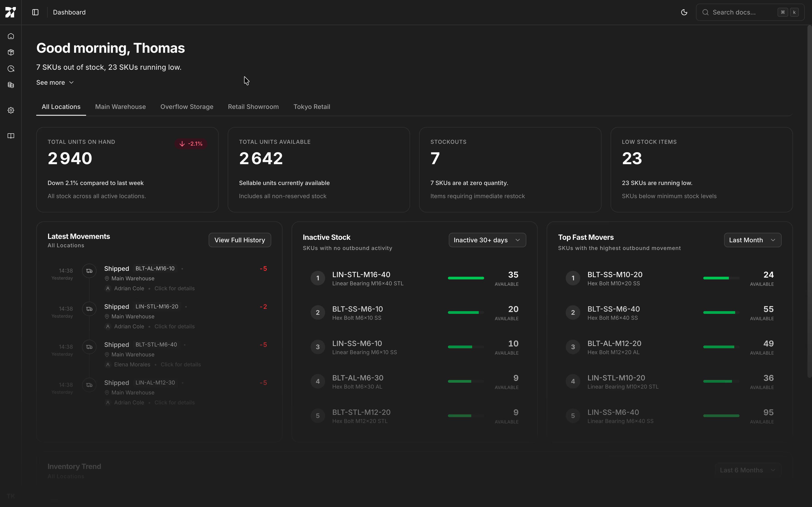The width and height of the screenshot is (812, 507).
Task: Switch to Main Warehouse tab
Action: pos(120,107)
